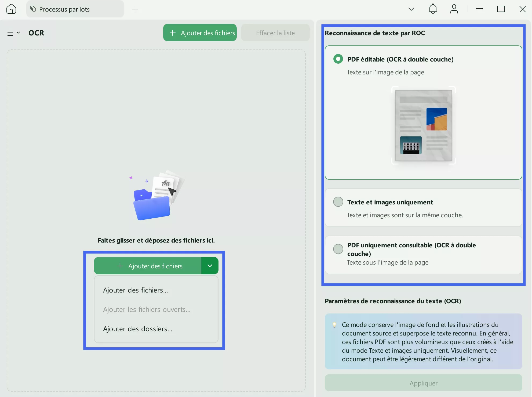Collapse the green Ajouter des fichiers dropdown arrow
This screenshot has height=397, width=532.
tap(210, 266)
